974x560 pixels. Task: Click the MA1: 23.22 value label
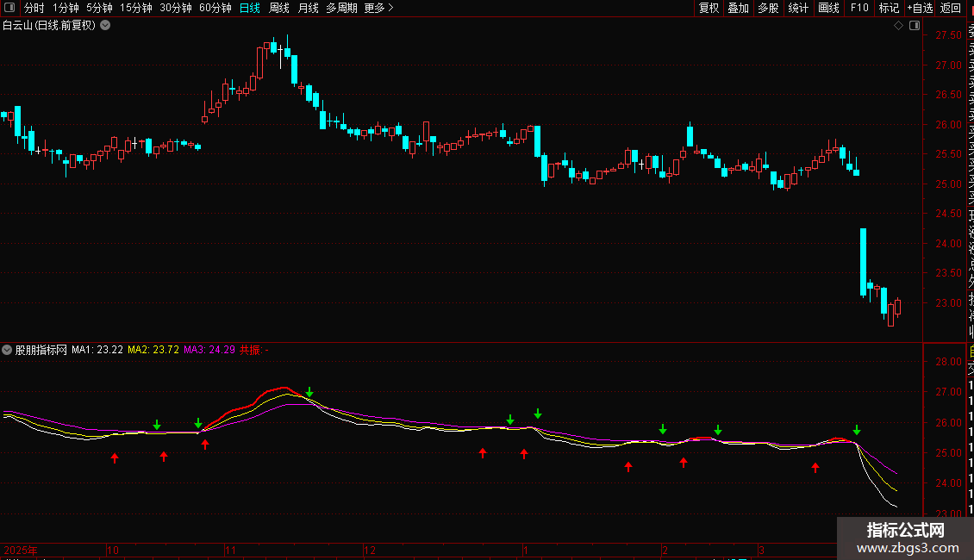point(97,350)
